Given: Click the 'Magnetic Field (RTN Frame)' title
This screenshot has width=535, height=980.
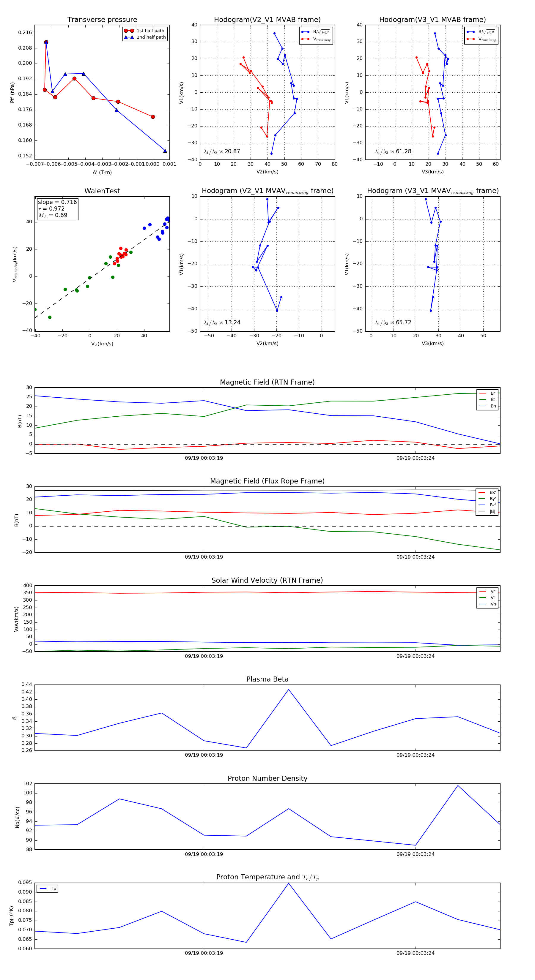Looking at the screenshot, I should tap(267, 382).
